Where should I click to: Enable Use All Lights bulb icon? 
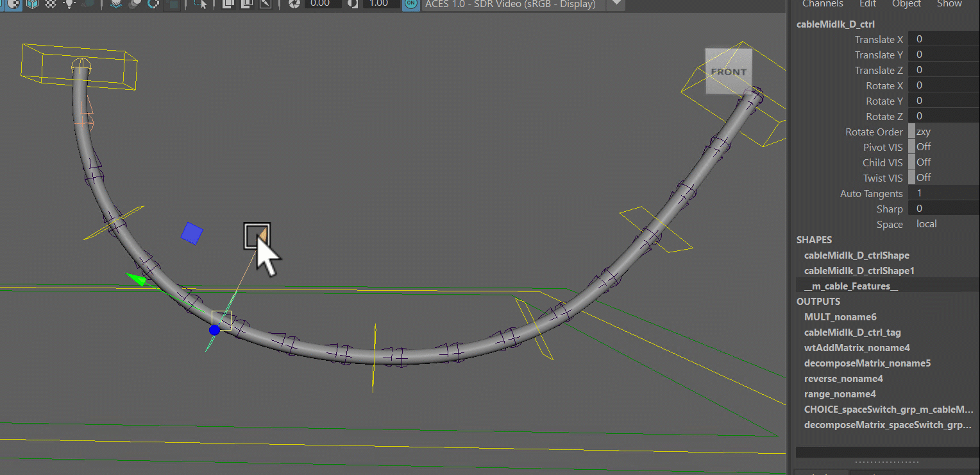coord(69,4)
